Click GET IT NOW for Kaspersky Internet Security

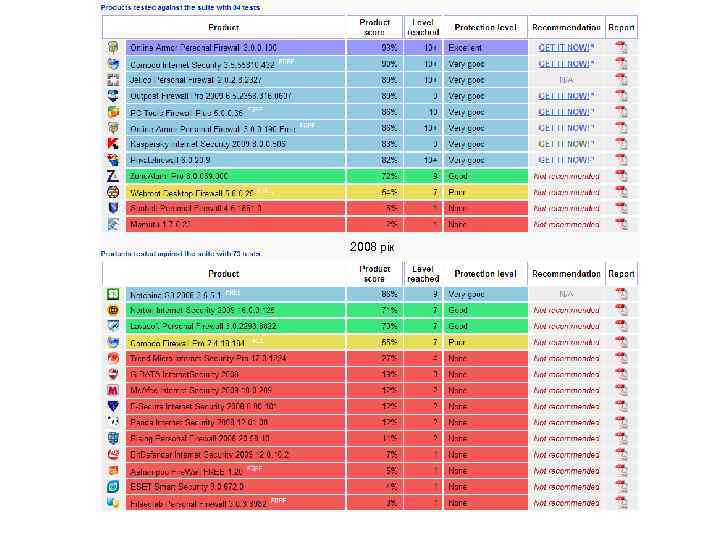tap(566, 144)
